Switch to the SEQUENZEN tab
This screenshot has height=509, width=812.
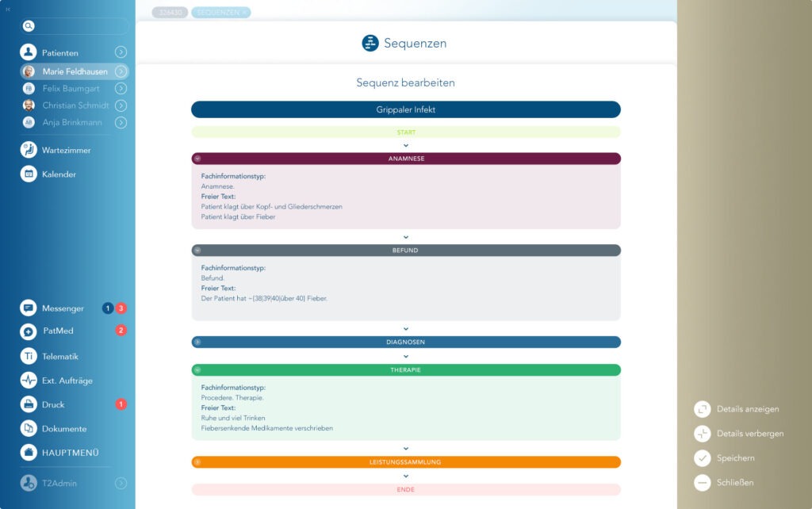(220, 12)
